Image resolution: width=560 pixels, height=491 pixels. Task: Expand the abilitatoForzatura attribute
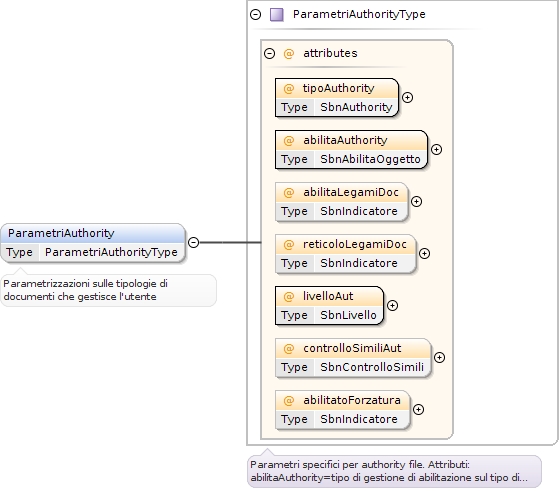coord(419,410)
